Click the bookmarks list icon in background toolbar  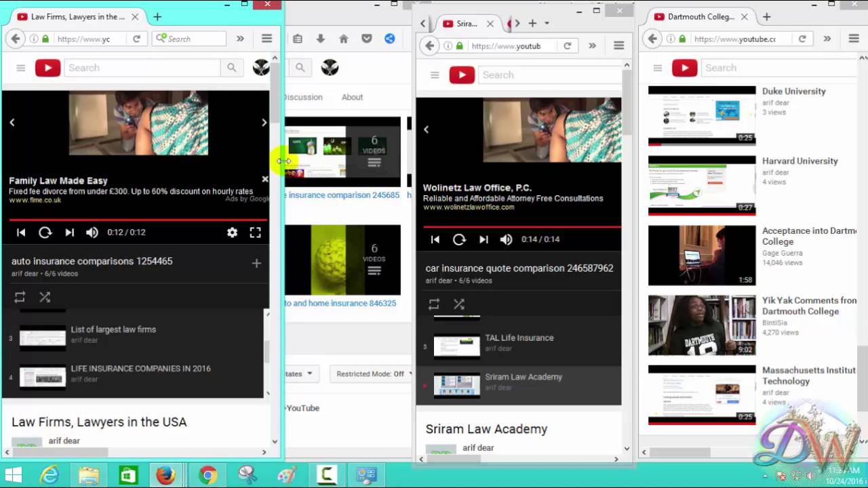coord(297,39)
